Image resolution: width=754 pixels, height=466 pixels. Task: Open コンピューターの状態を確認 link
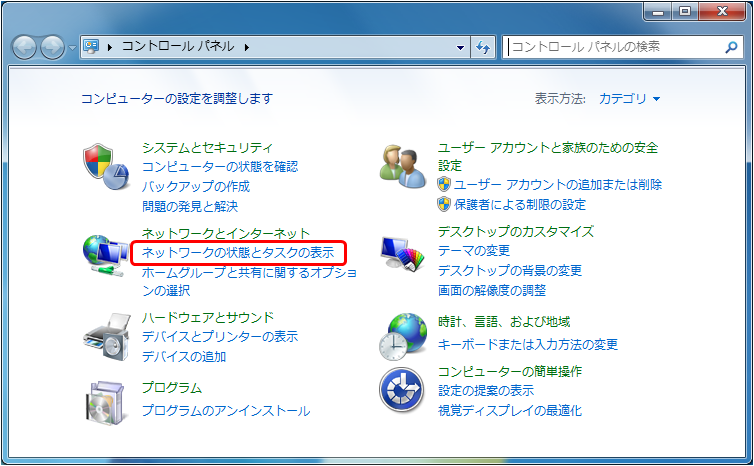pos(220,167)
